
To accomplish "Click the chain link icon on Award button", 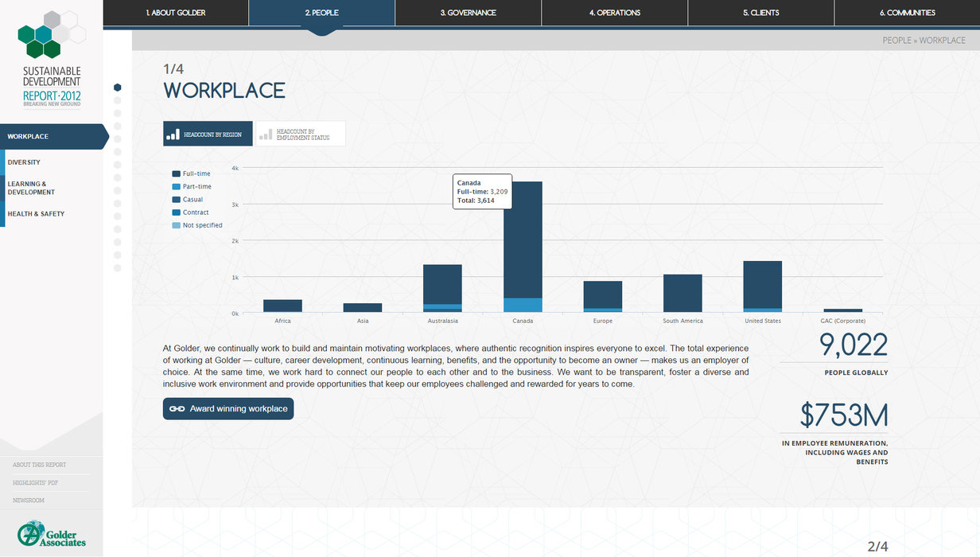I will click(x=177, y=409).
